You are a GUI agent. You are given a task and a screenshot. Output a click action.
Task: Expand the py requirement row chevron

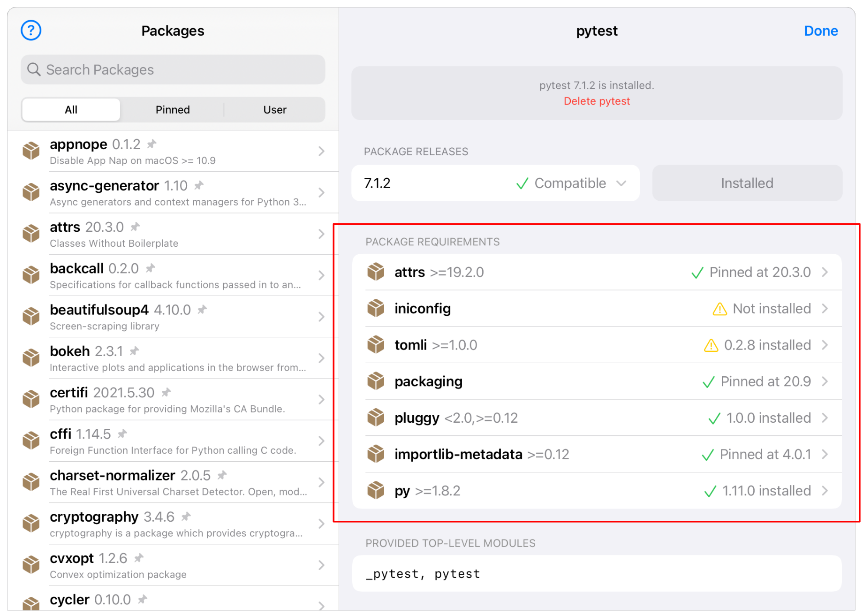[x=825, y=491]
